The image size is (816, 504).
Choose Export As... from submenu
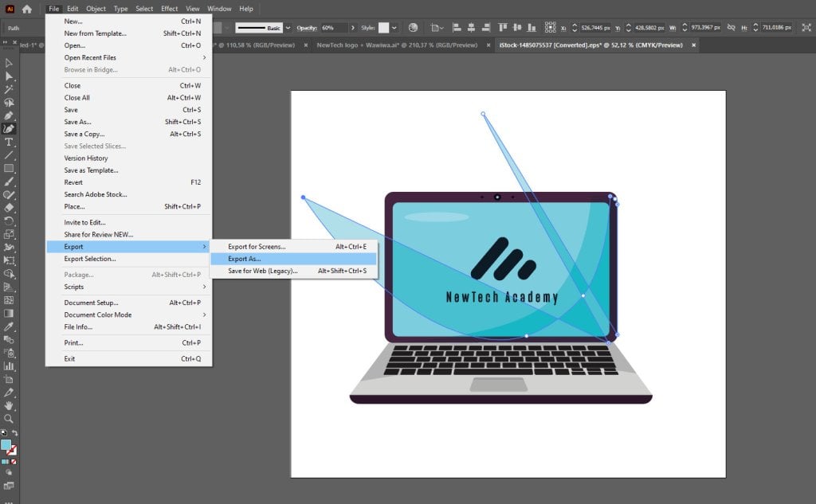(x=293, y=259)
